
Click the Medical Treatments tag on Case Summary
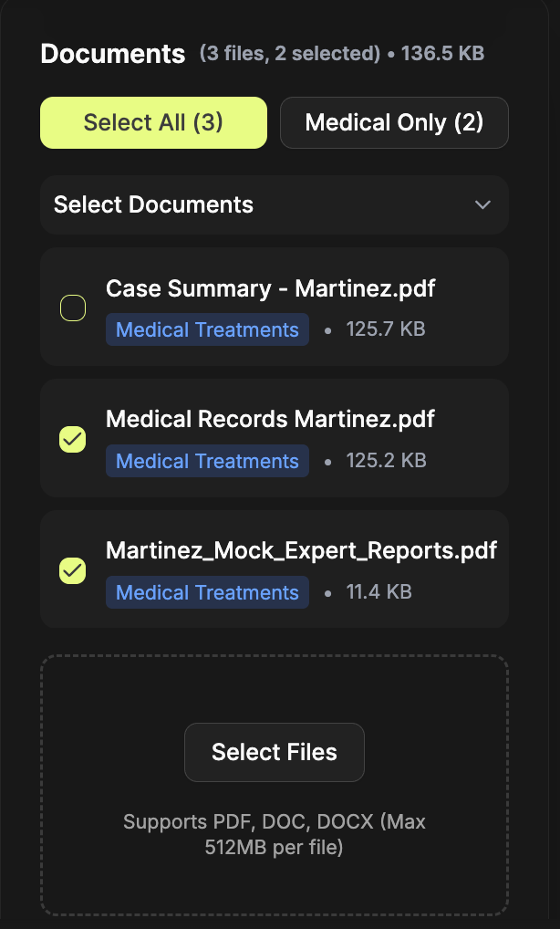[x=207, y=329]
